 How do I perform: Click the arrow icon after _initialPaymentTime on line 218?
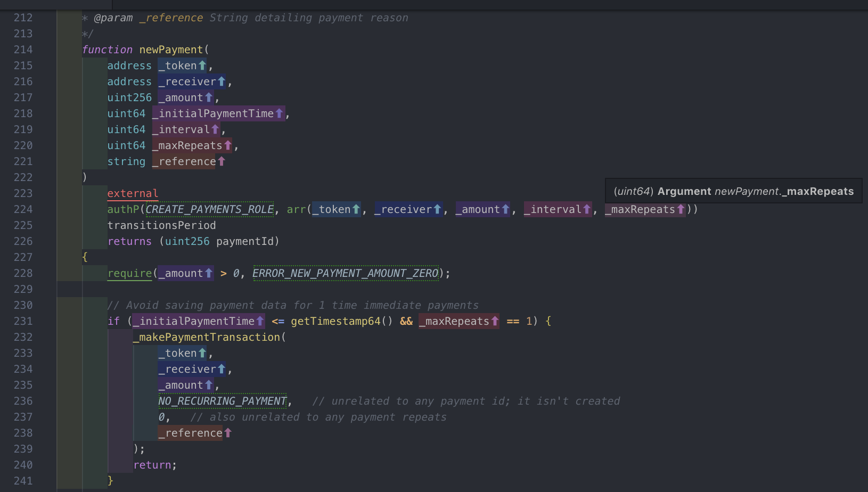point(279,113)
